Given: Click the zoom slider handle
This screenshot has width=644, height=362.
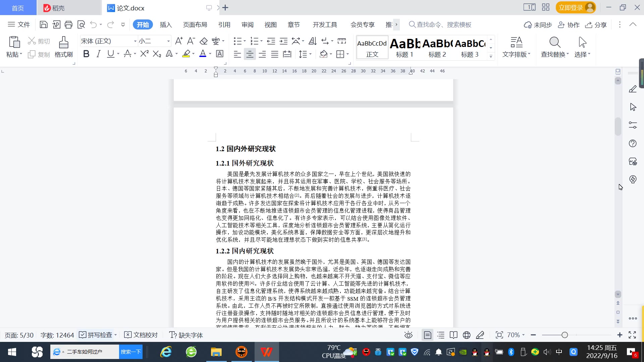Looking at the screenshot, I should (565, 335).
